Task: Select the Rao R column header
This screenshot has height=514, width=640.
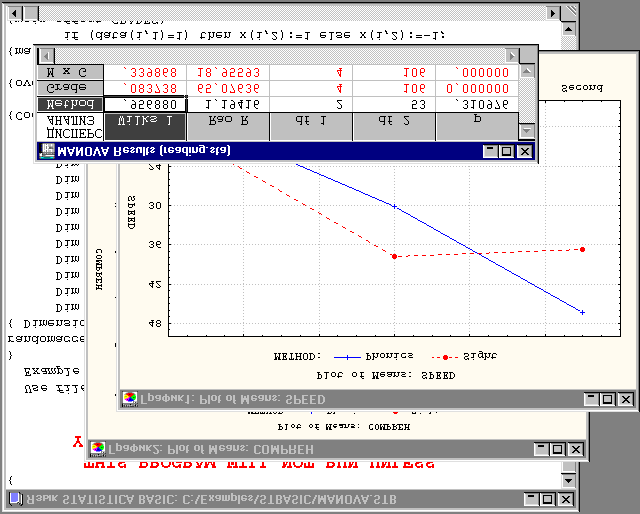Action: pos(228,126)
